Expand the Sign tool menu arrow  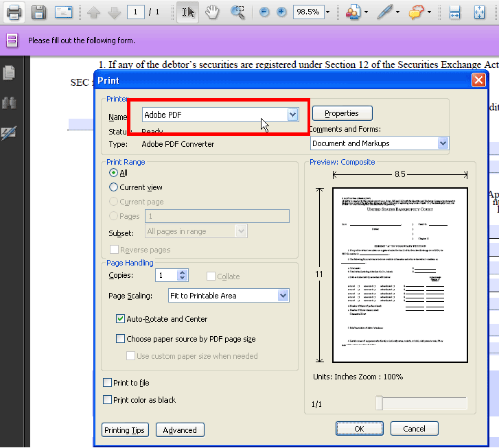[397, 12]
